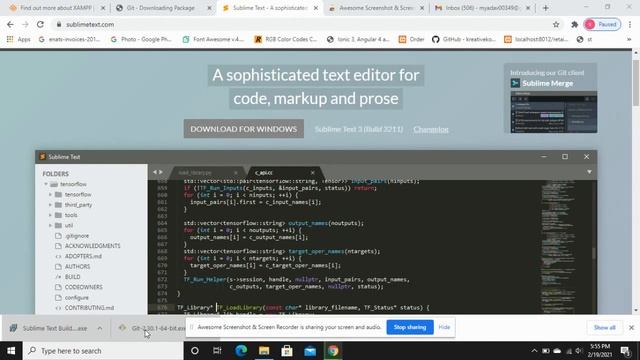Screen dimensions: 640x360
Task: Select the AUTHORS file
Action: click(77, 267)
